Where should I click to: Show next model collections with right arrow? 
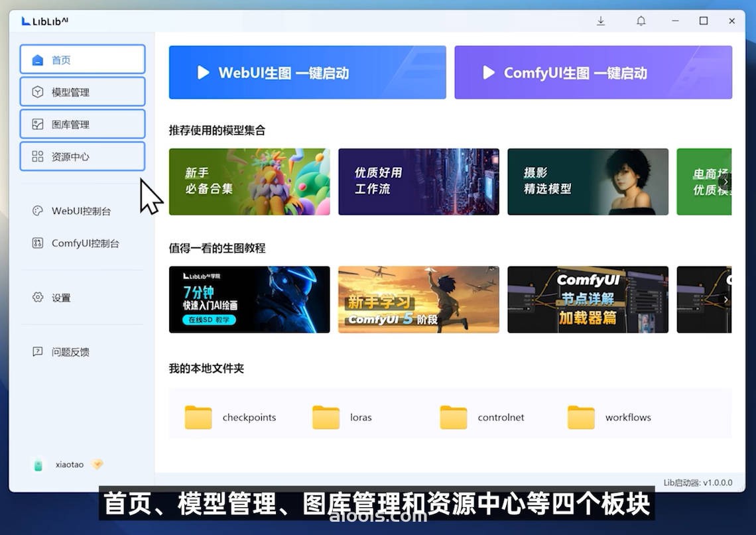pyautogui.click(x=725, y=182)
